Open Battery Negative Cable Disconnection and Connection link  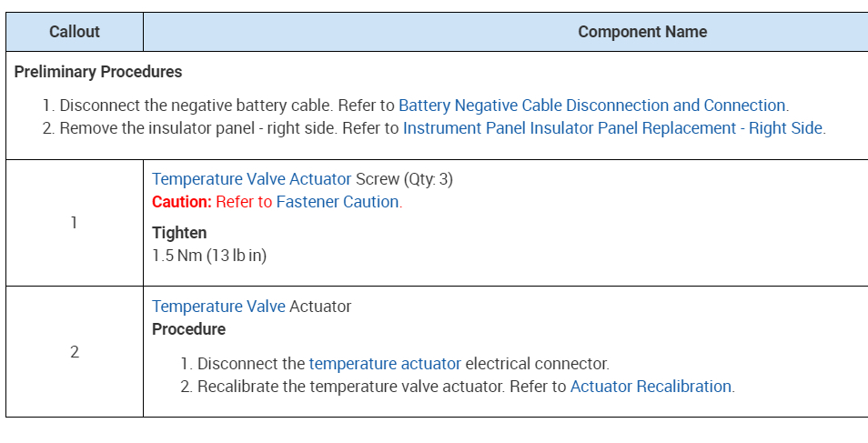[x=591, y=106]
